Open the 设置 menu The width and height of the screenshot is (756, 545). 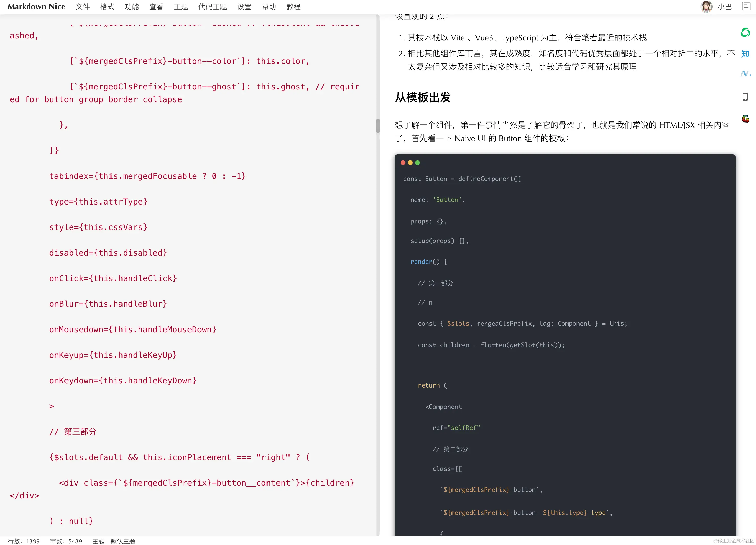[x=244, y=7]
